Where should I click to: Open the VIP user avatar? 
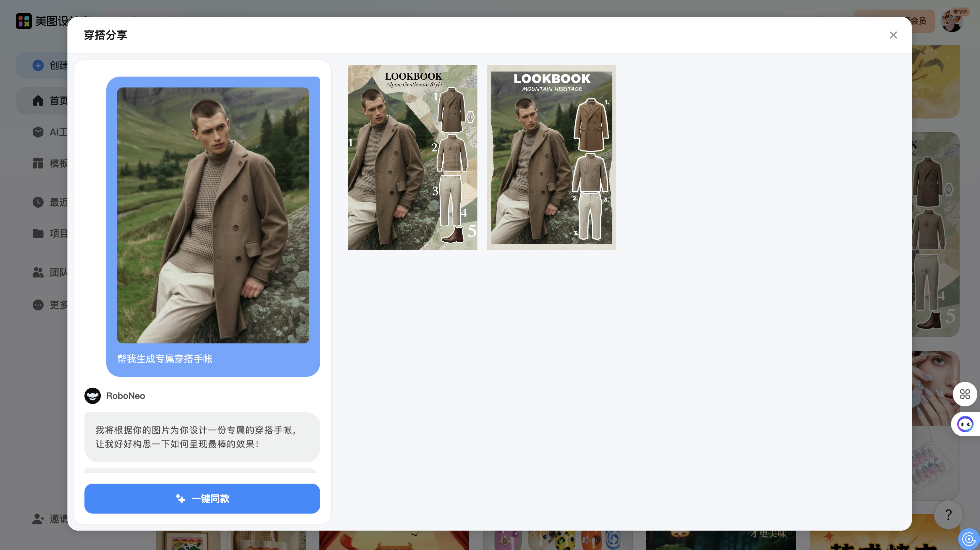click(952, 21)
